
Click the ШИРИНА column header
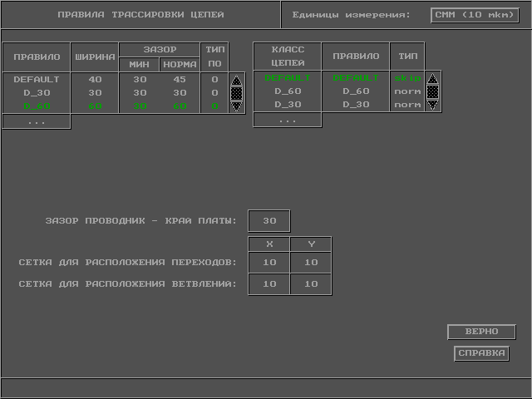[95, 57]
